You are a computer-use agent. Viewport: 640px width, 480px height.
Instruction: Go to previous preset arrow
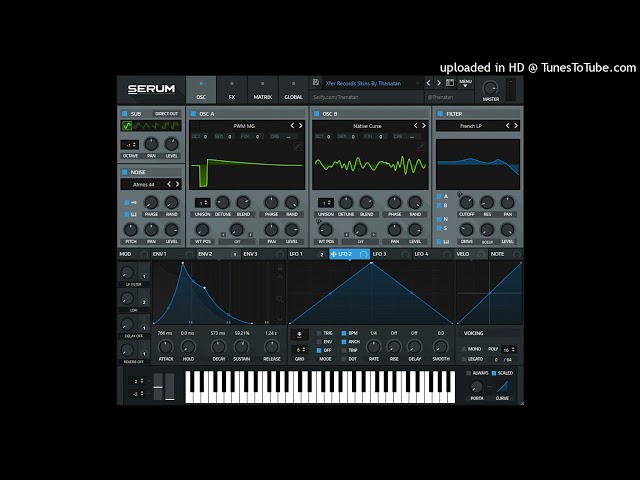click(x=428, y=83)
